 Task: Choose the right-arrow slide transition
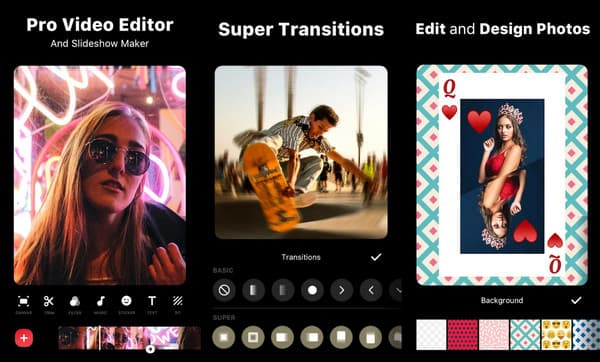coord(342,290)
